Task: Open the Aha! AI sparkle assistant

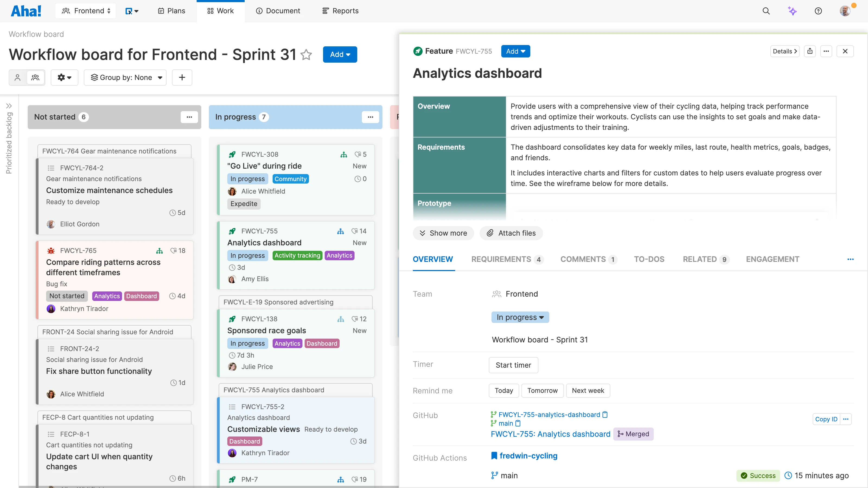Action: click(x=793, y=11)
